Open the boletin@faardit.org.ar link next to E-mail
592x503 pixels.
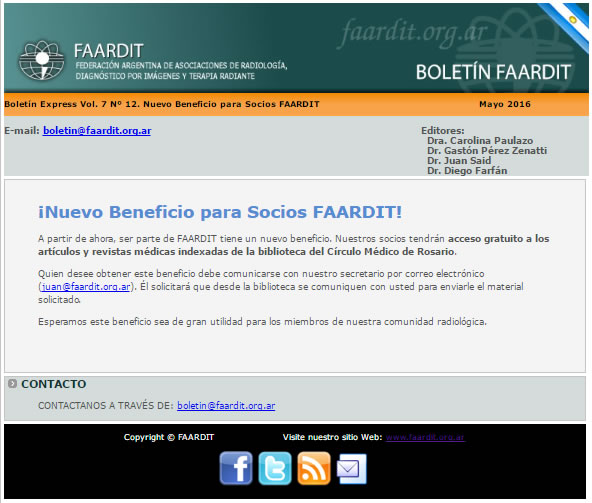tap(97, 131)
